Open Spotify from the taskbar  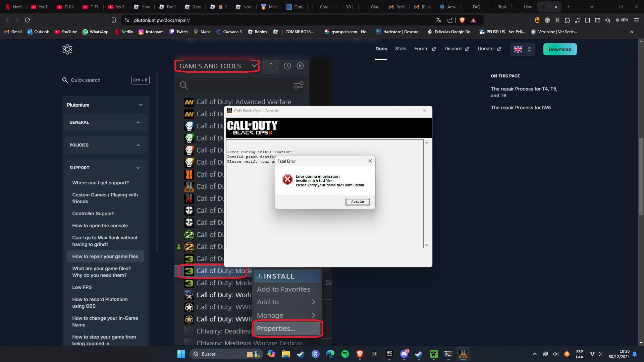coord(345,354)
